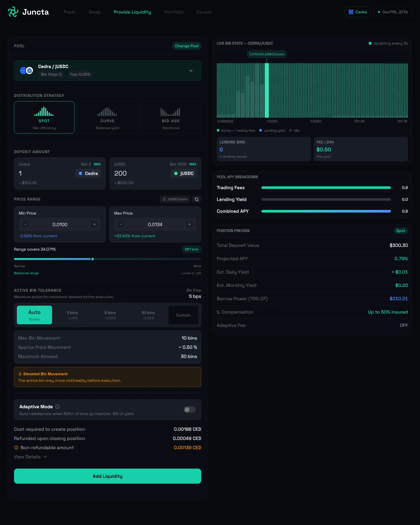The width and height of the screenshot is (420, 525).
Task: Select 3 bins tolerance option
Action: [x=72, y=315]
